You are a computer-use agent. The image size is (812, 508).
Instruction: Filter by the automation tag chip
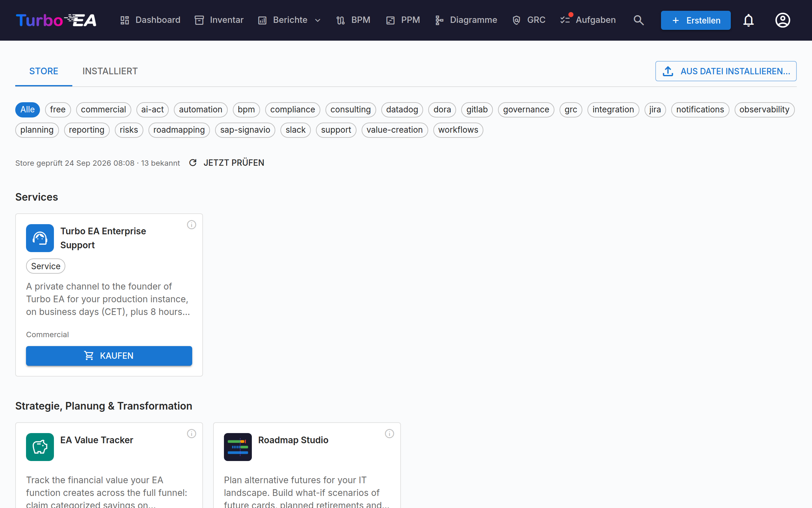click(201, 110)
